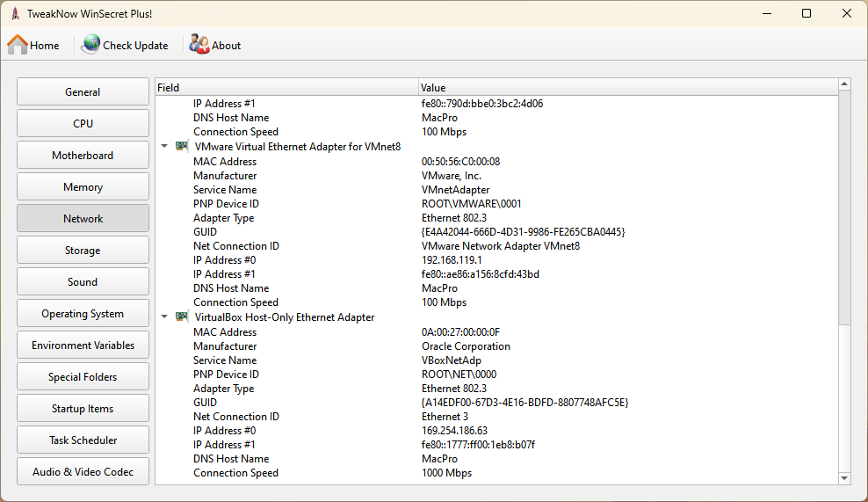Viewport: 868px width, 502px height.
Task: Select GUID value starting with E4A42044
Action: [523, 231]
